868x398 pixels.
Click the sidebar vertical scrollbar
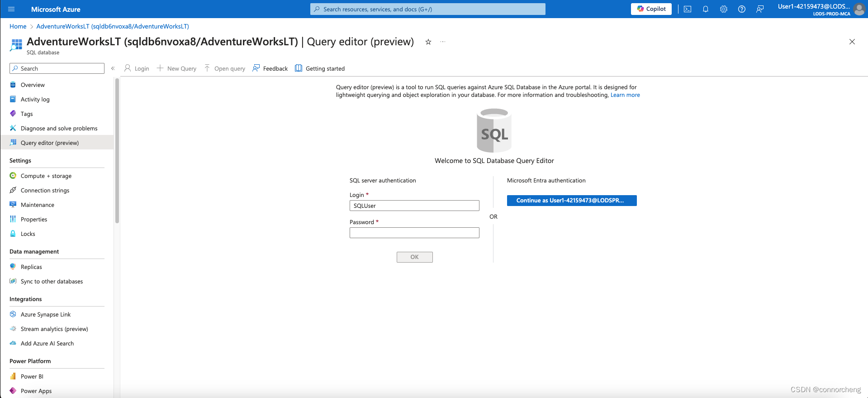tap(117, 151)
